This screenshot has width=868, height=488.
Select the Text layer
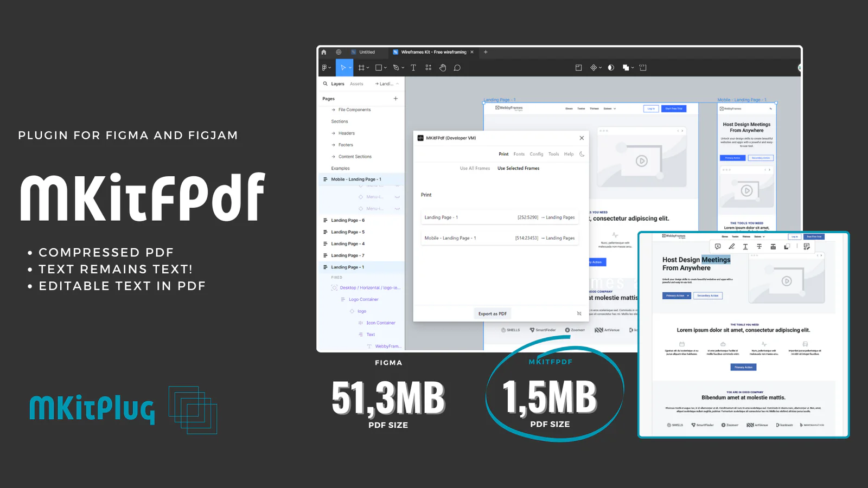[x=371, y=335]
